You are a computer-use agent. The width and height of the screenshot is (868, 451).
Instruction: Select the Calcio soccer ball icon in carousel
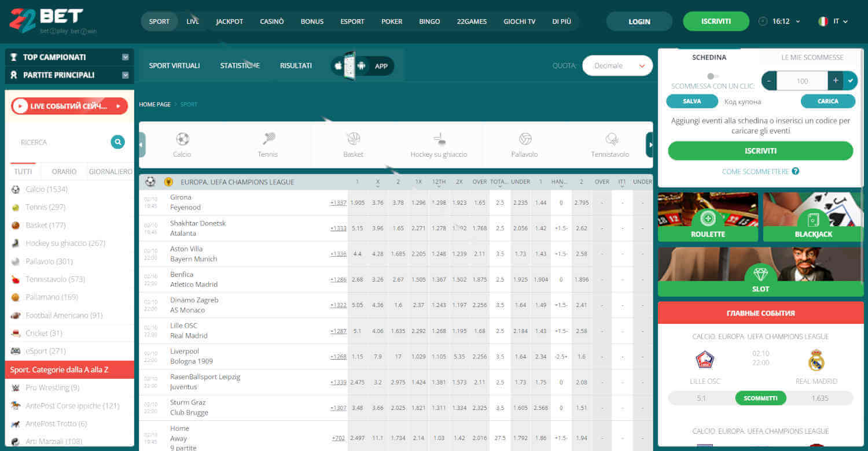tap(182, 139)
